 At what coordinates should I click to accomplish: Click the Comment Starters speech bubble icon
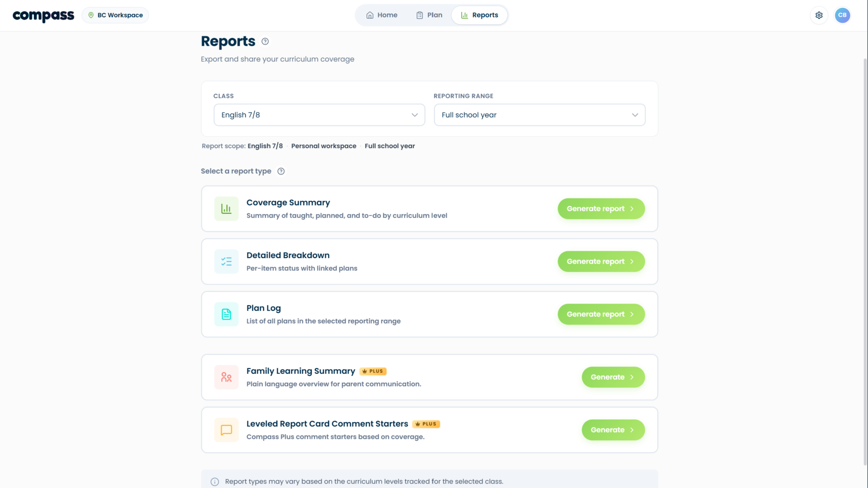coord(226,430)
